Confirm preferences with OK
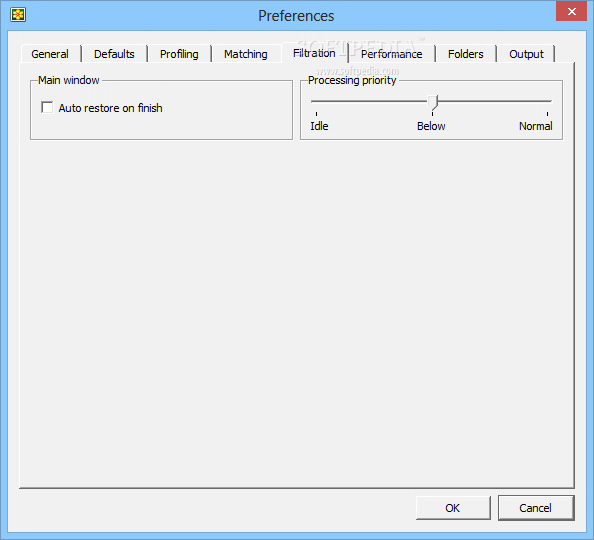Viewport: 594px width, 540px height. (453, 508)
